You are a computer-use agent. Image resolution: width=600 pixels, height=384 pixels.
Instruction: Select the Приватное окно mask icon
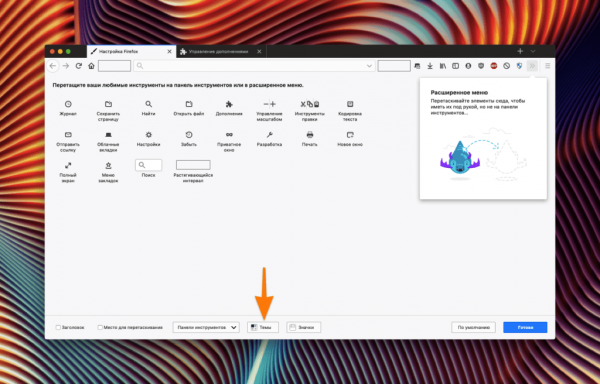(x=229, y=135)
